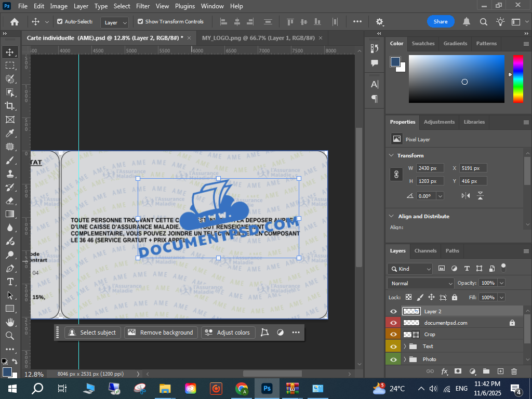The image size is (532, 399).
Task: Select the Crop tool in the toolbar
Action: point(10,106)
